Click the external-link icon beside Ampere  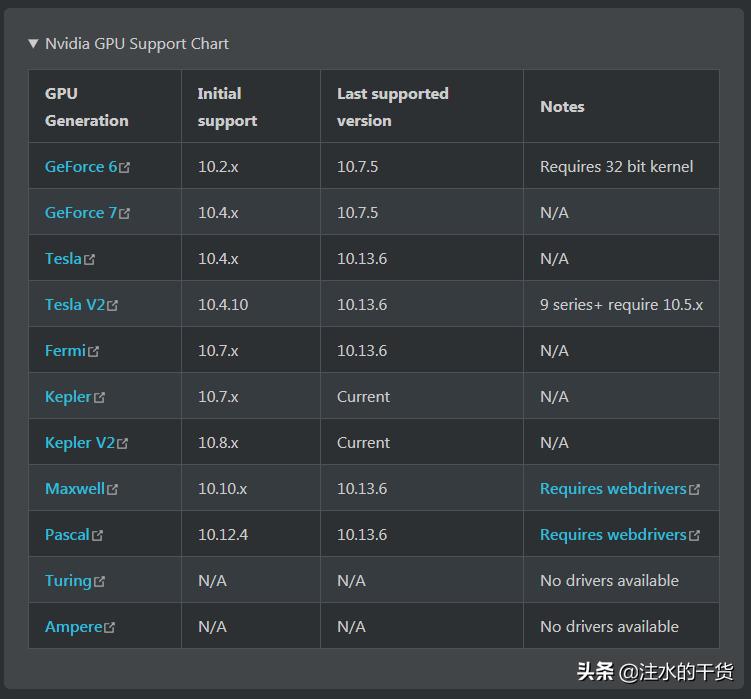click(110, 628)
